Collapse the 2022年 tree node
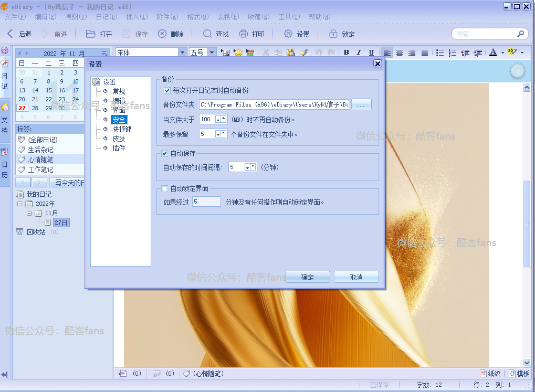535x392 pixels. tap(20, 204)
